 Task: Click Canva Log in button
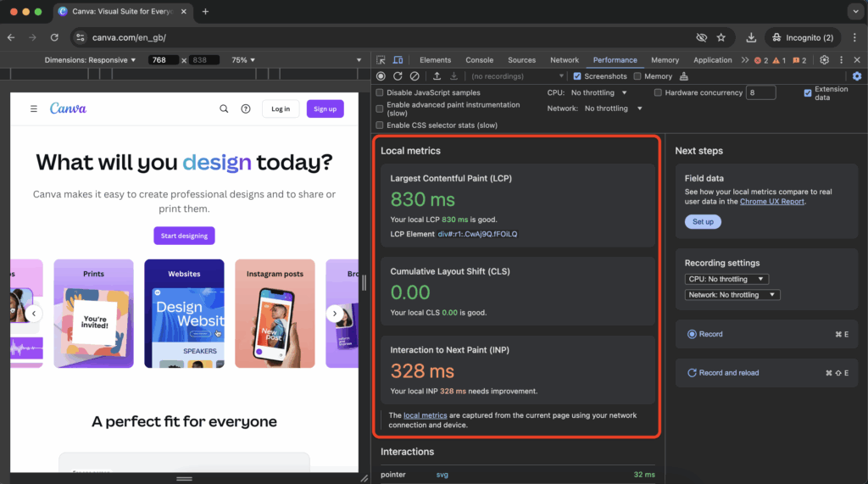(281, 108)
